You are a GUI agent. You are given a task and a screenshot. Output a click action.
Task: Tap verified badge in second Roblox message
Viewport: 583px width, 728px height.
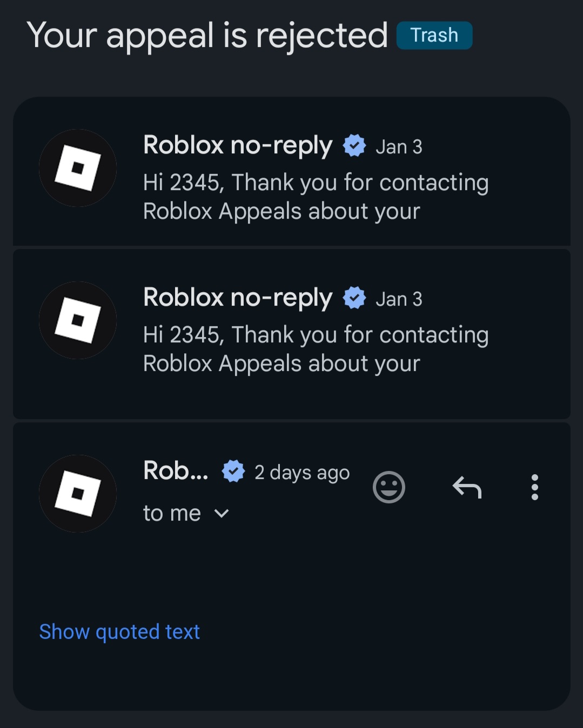(x=354, y=298)
